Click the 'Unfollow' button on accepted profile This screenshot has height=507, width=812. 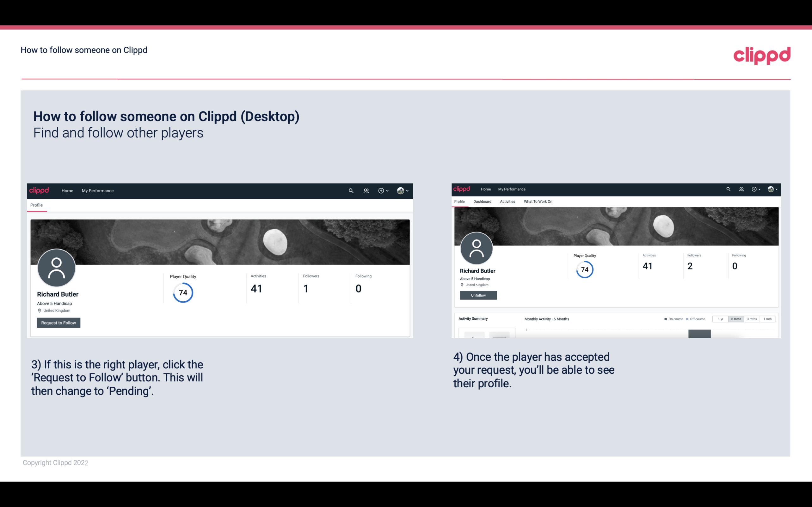click(477, 295)
